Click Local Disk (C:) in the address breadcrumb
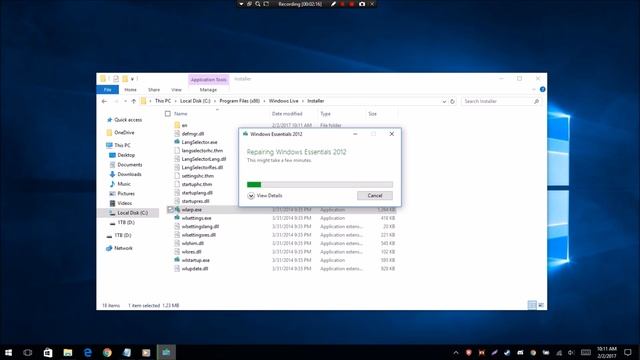640x360 pixels. point(195,101)
